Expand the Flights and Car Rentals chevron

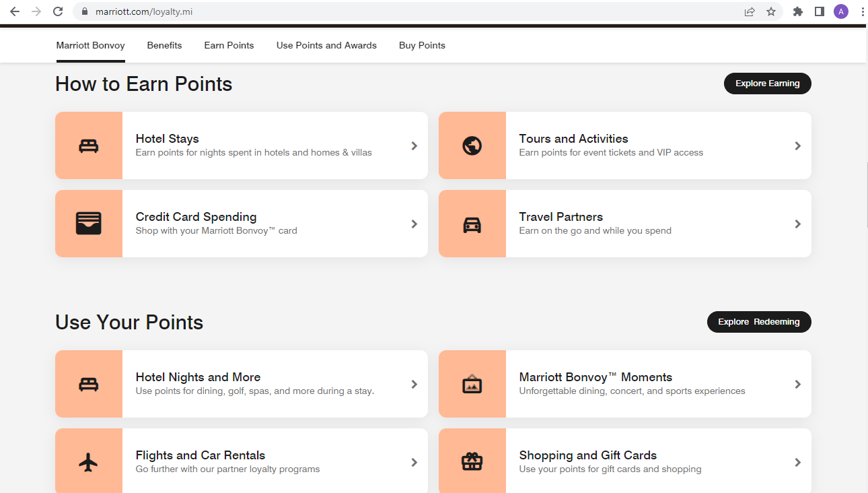click(414, 462)
